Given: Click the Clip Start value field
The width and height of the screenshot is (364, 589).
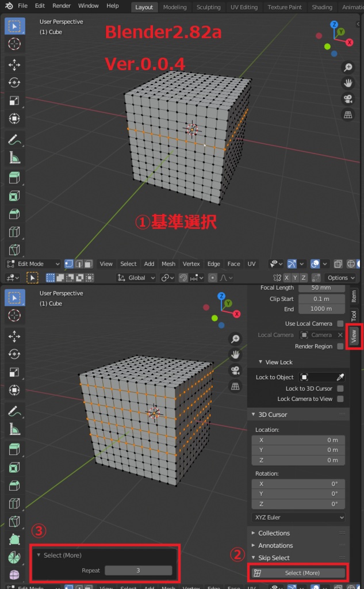Looking at the screenshot, I should [321, 299].
